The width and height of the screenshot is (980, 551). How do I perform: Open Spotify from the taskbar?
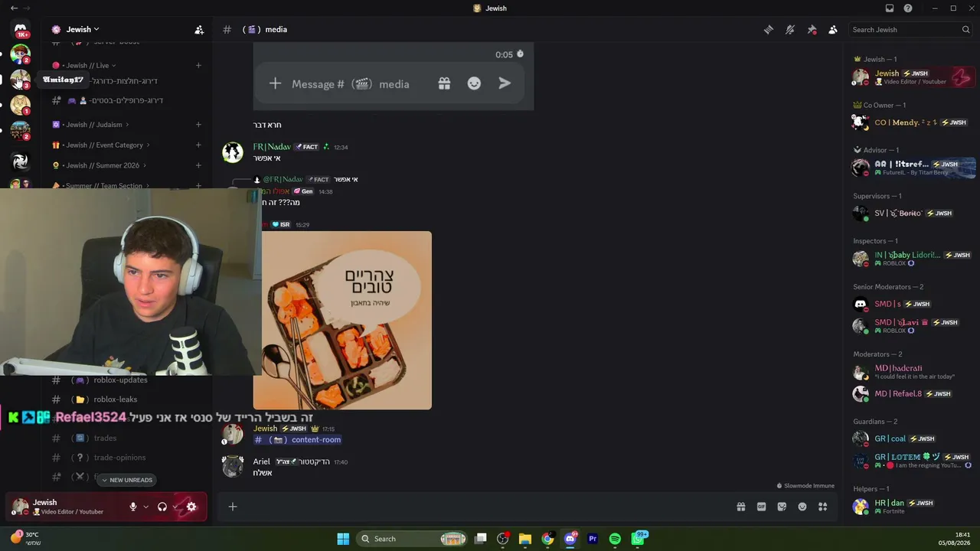(615, 539)
